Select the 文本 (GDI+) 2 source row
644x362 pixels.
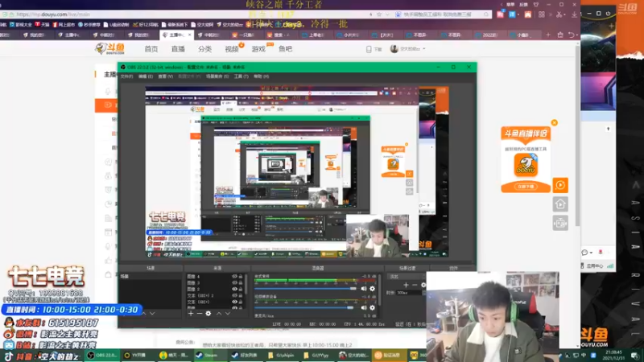pos(214,295)
